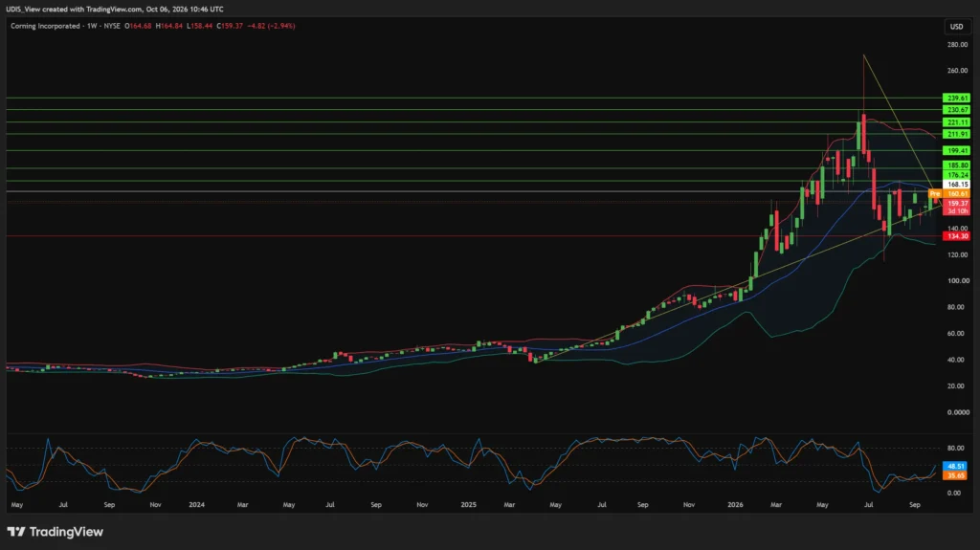Click the close value C159.37 in header
Image resolution: width=980 pixels, height=550 pixels.
click(x=230, y=26)
